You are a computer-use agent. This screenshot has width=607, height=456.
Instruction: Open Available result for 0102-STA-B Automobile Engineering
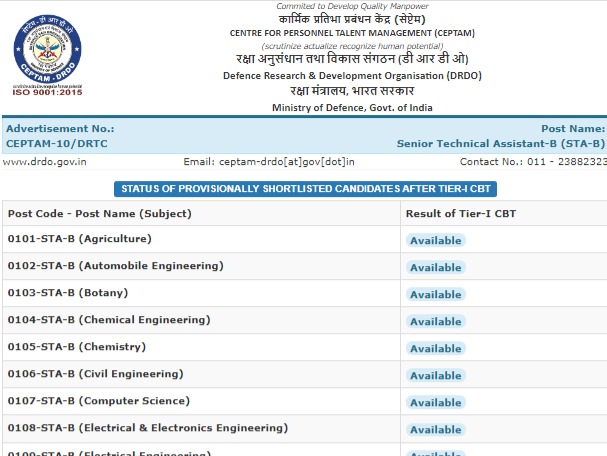point(436,267)
